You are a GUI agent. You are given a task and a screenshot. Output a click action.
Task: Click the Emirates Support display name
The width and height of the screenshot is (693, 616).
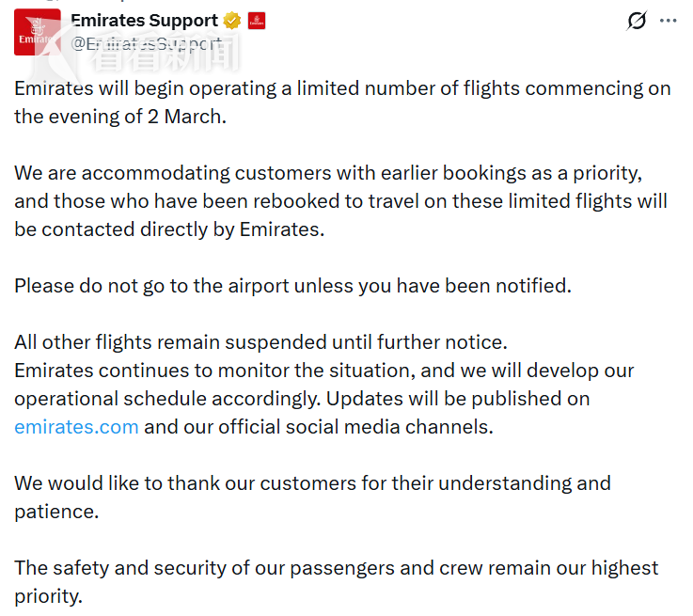145,21
